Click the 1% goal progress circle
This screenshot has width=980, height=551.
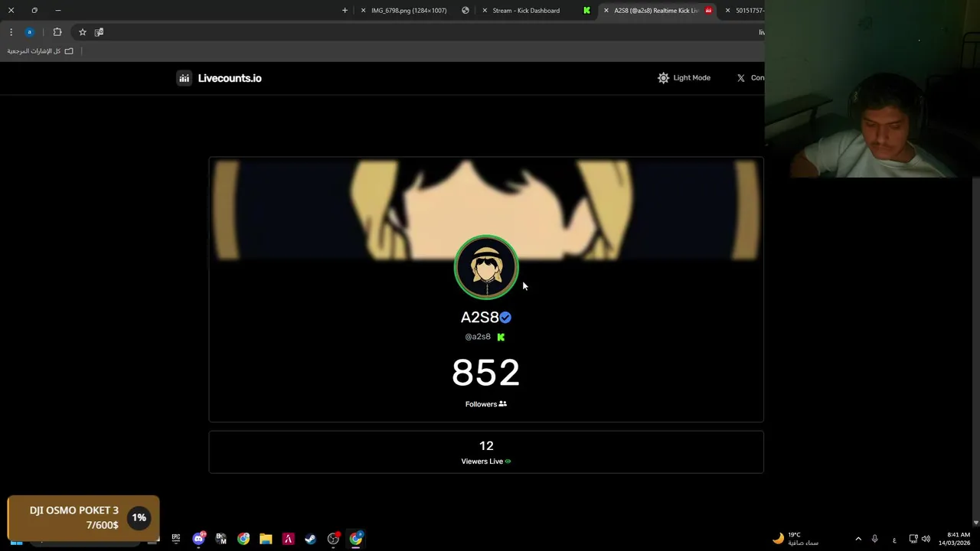pos(139,517)
